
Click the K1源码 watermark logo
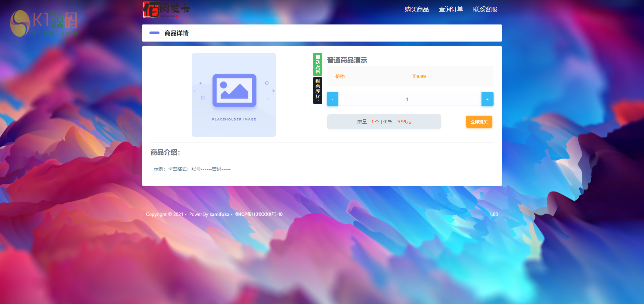coord(44,23)
